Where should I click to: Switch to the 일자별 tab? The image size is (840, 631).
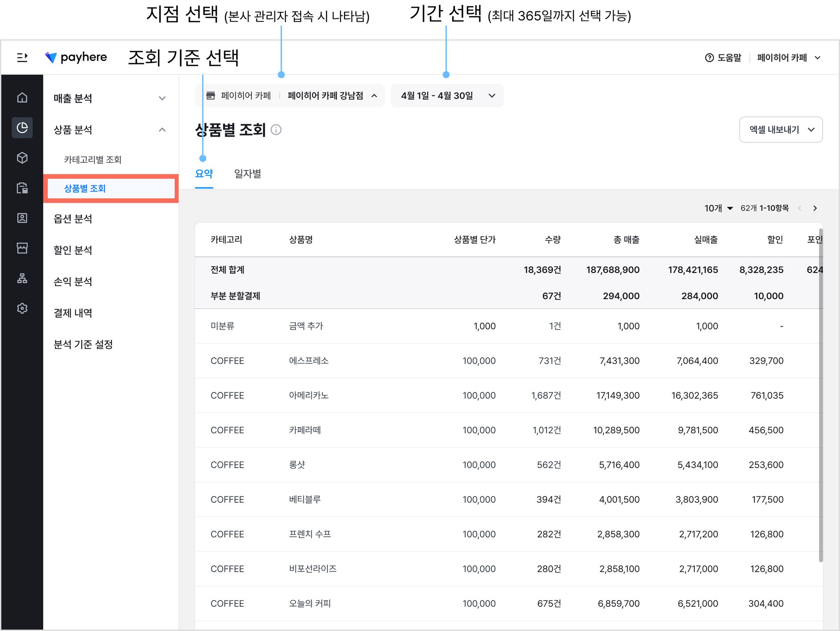click(x=247, y=174)
